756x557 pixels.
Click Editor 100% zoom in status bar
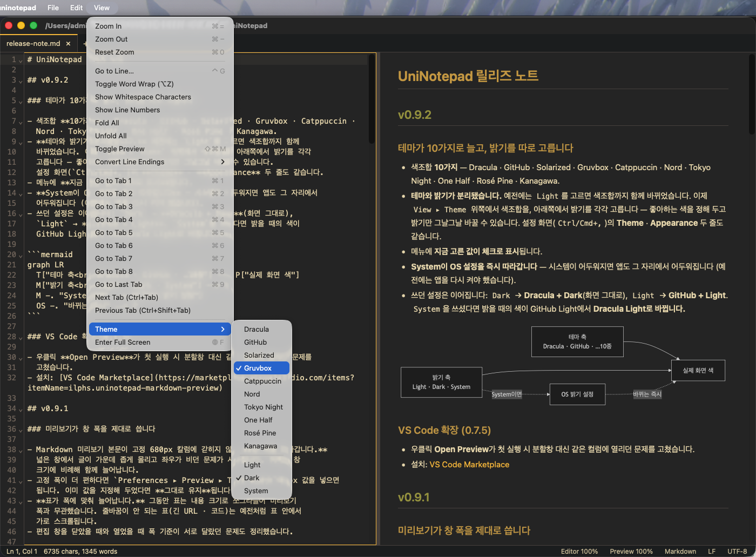579,552
